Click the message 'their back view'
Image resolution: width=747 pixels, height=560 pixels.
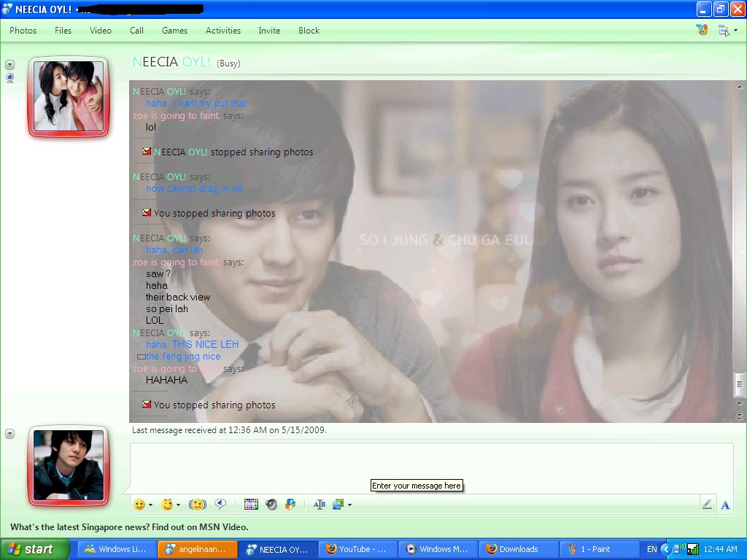(178, 297)
